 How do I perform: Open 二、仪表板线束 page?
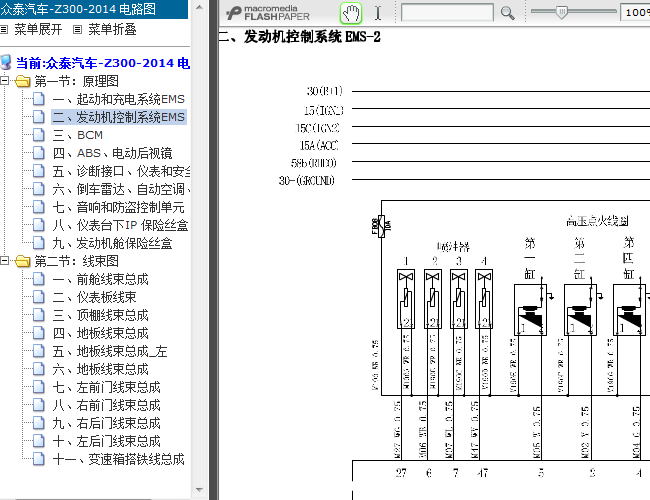pos(95,297)
